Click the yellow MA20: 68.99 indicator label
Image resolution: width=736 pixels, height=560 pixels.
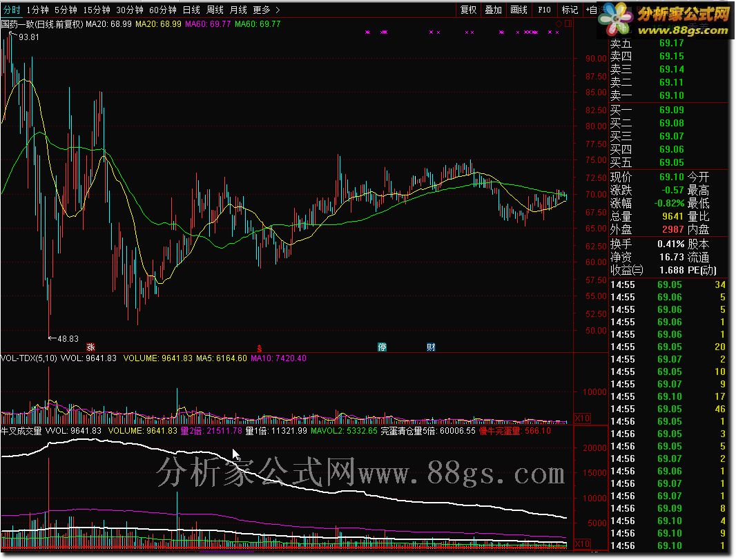[158, 24]
